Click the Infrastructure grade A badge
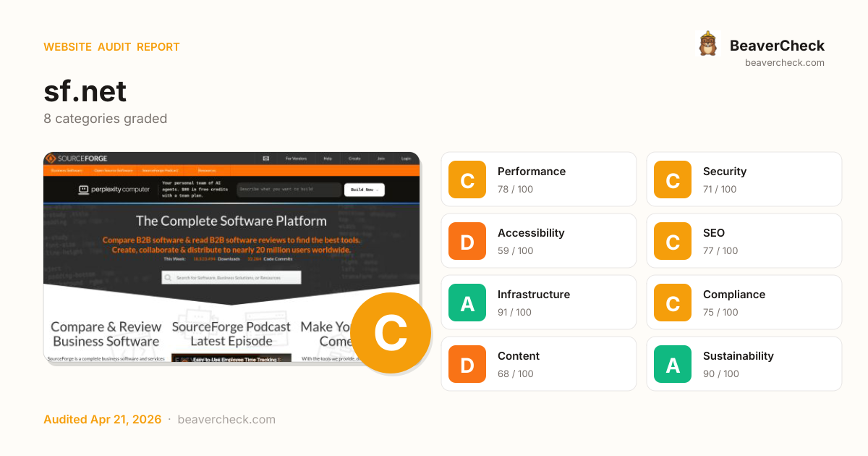 (x=467, y=303)
